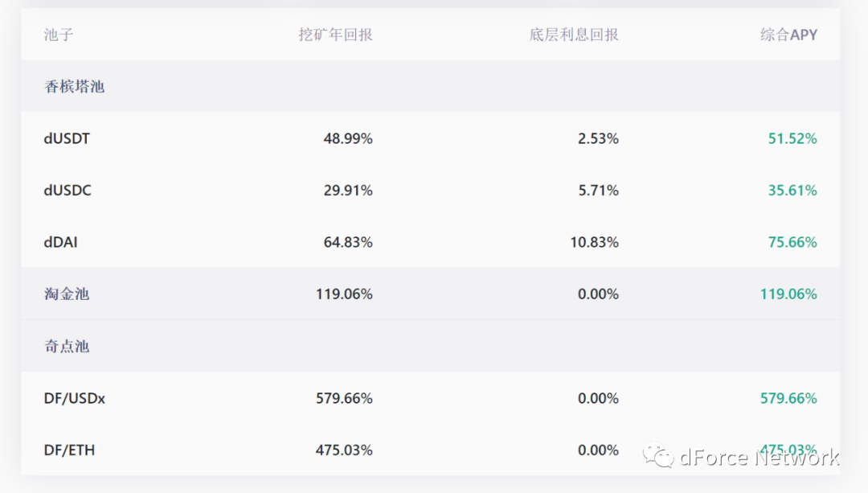Image resolution: width=868 pixels, height=493 pixels.
Task: Click the 底层利息回报 column header
Action: [x=574, y=35]
